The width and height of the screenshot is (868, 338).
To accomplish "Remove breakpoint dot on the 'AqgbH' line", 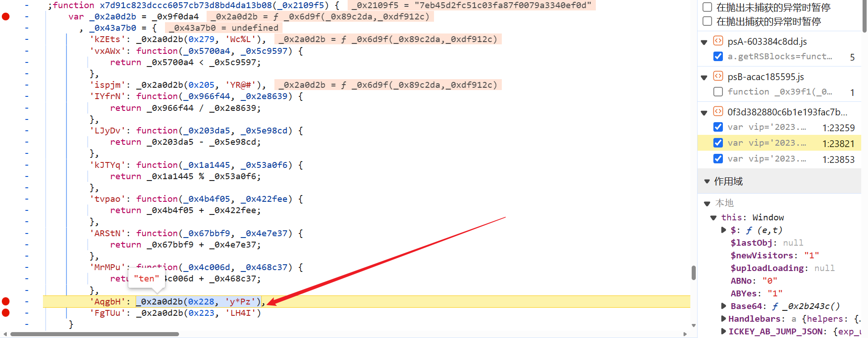I will pyautogui.click(x=6, y=301).
